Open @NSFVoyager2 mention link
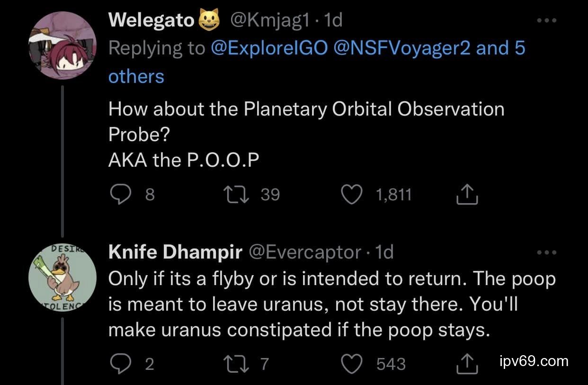Screen dimensions: 588x385 click(402, 48)
